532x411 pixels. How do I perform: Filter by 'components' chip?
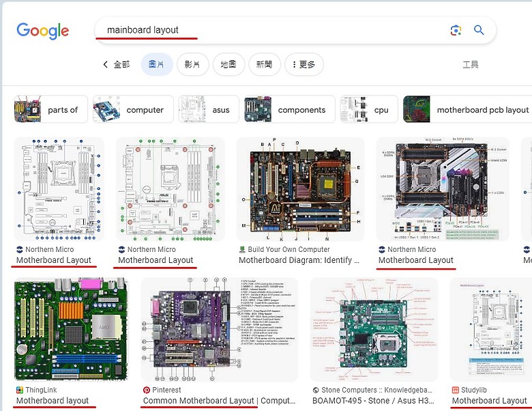click(x=289, y=109)
